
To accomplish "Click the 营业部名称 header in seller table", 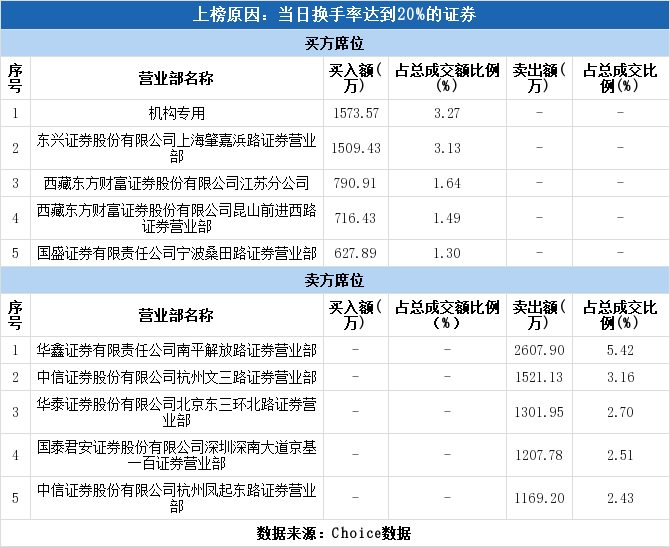I will pyautogui.click(x=176, y=315).
